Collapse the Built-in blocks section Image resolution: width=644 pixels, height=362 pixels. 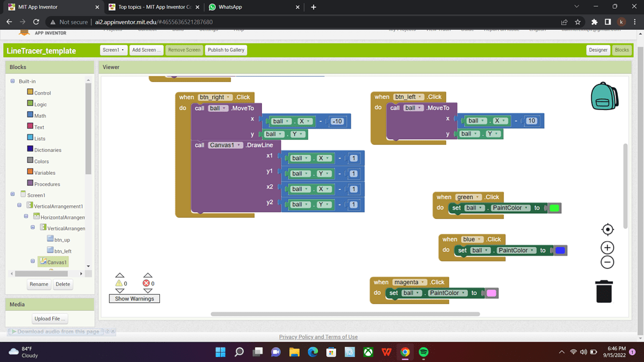(12, 81)
